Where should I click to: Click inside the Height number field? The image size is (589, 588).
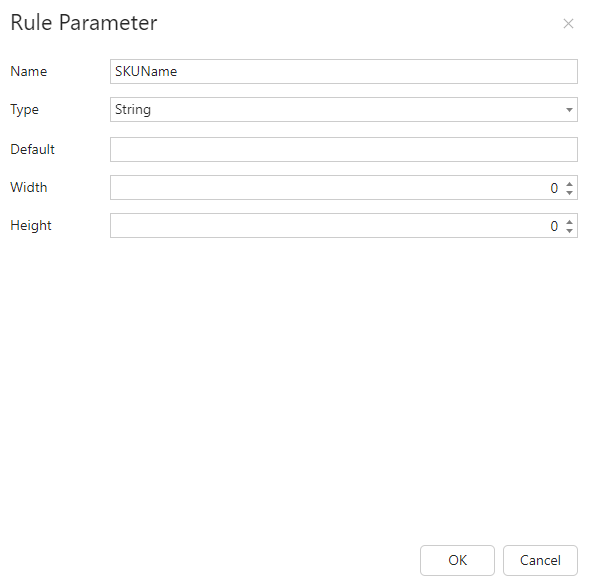click(336, 225)
